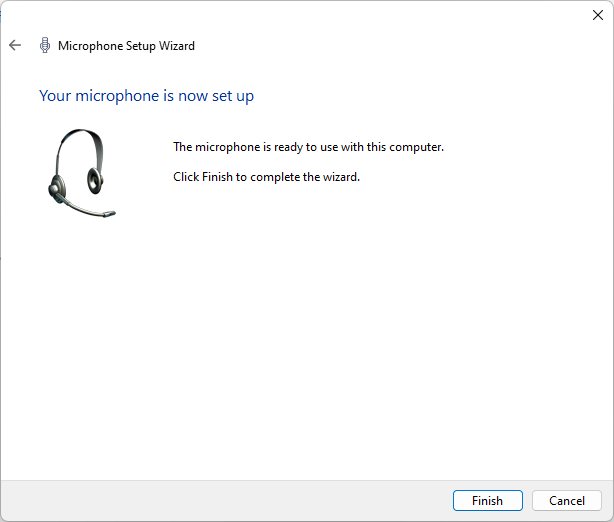Close the wizard with the X button
This screenshot has width=614, height=522.
598,15
